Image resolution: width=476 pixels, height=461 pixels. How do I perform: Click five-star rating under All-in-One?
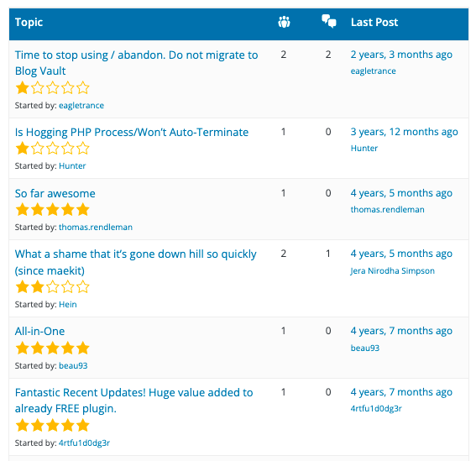[52, 348]
